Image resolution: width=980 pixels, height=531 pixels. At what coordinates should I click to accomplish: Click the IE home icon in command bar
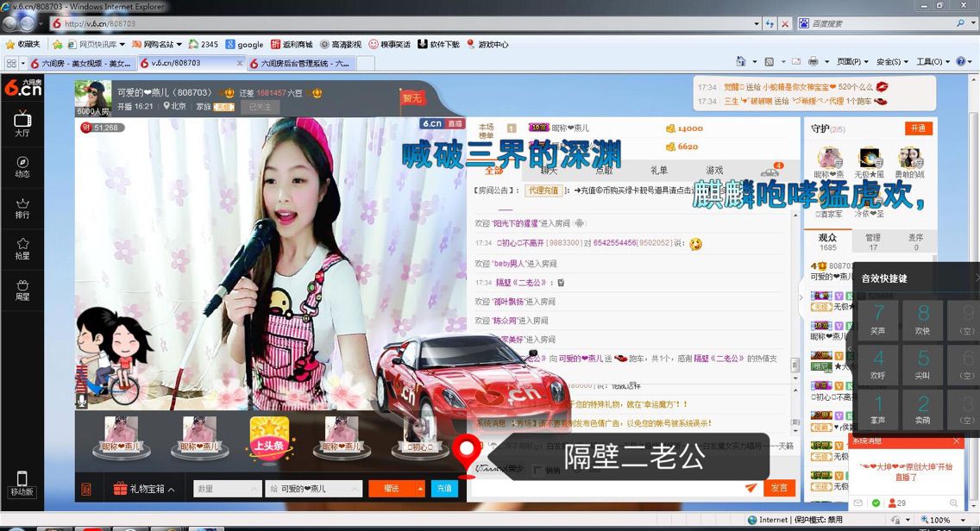coord(741,61)
